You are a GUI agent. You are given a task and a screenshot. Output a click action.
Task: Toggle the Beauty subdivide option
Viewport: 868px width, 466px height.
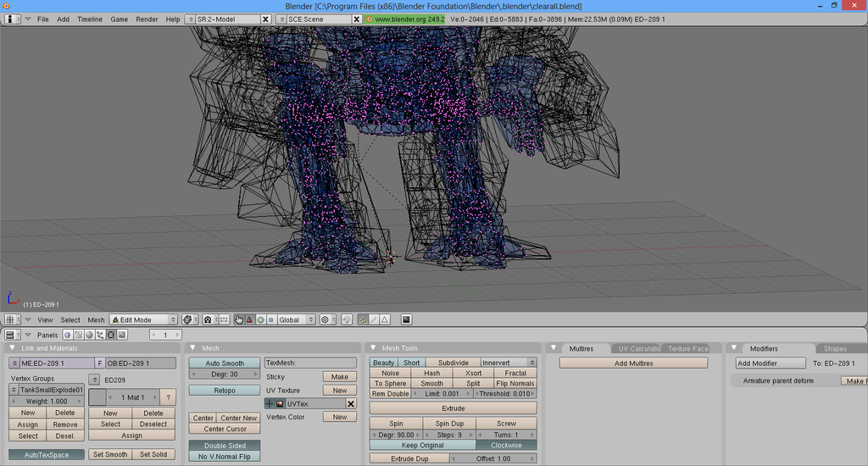384,363
